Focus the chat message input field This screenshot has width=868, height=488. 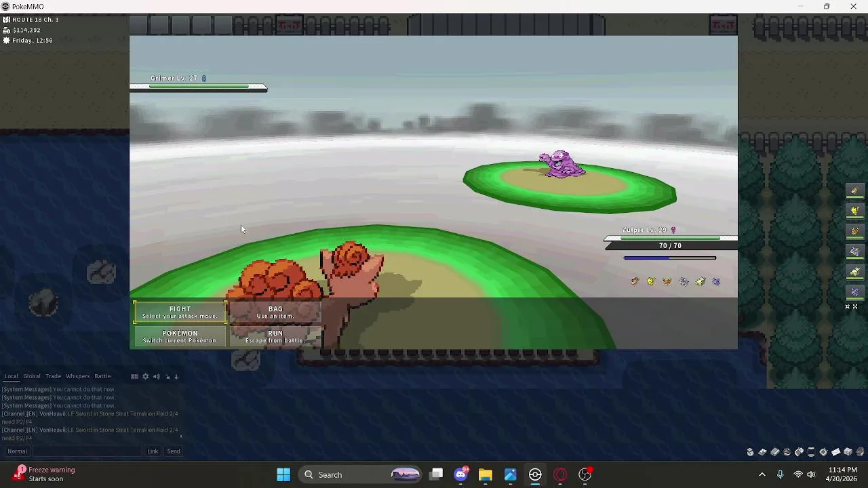(87, 451)
